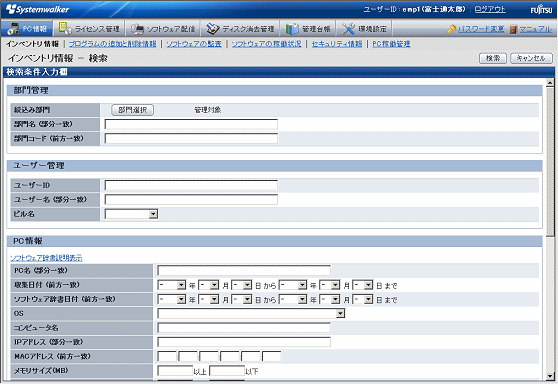Open the ソフトウェア配信 tab

163,28
